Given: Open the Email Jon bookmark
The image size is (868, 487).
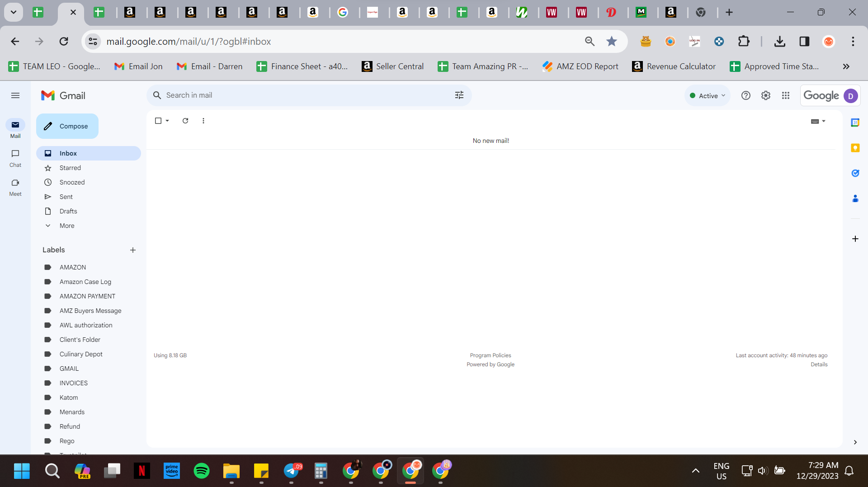Looking at the screenshot, I should tap(138, 66).
